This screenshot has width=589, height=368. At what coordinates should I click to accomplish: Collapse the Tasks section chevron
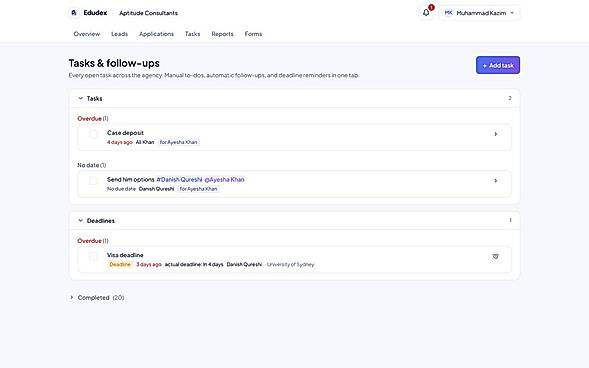click(80, 98)
